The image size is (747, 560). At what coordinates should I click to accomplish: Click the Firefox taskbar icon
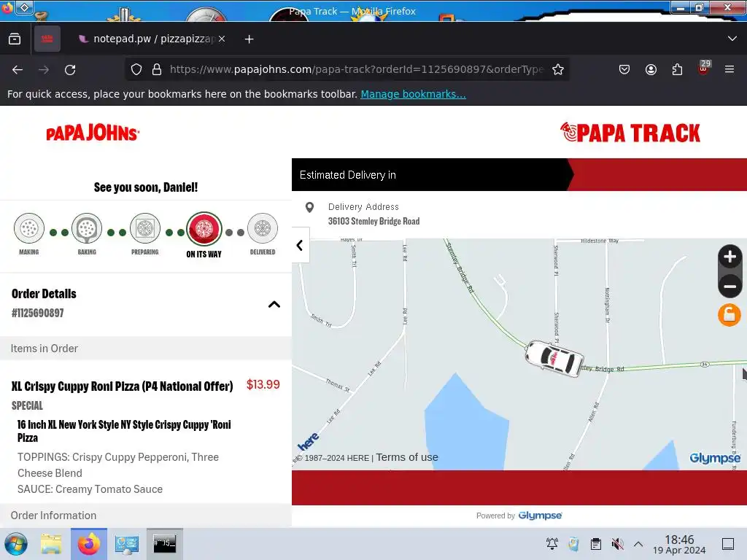click(89, 544)
